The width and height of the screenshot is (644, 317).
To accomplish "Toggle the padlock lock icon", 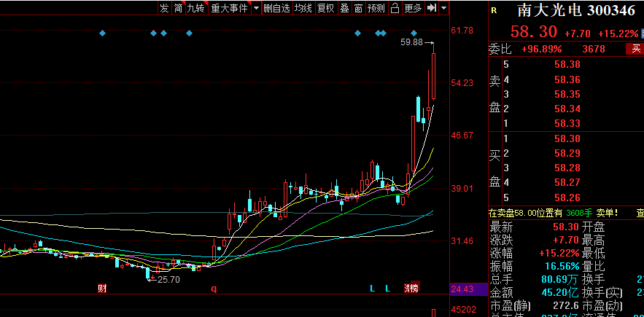I will [395, 8].
